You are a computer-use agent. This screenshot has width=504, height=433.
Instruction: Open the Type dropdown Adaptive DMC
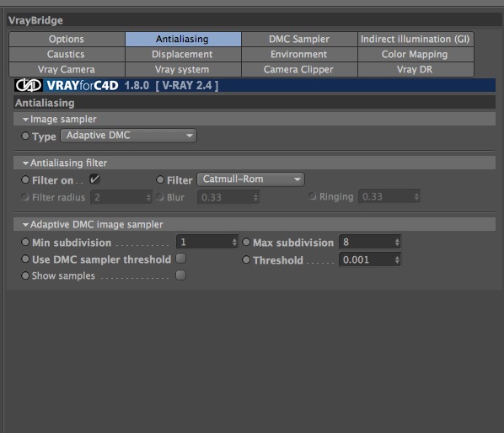coord(129,136)
